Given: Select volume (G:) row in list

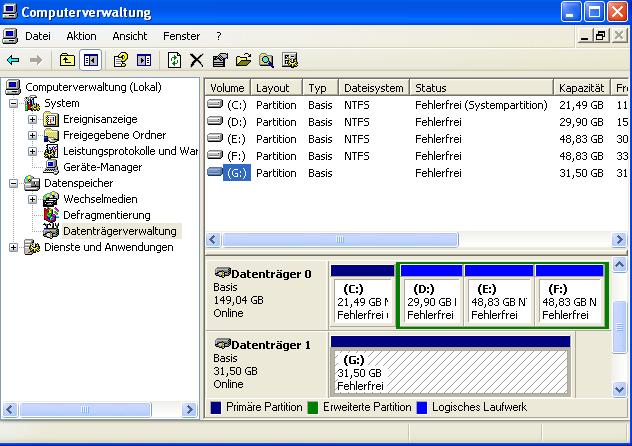Looking at the screenshot, I should pos(417,173).
